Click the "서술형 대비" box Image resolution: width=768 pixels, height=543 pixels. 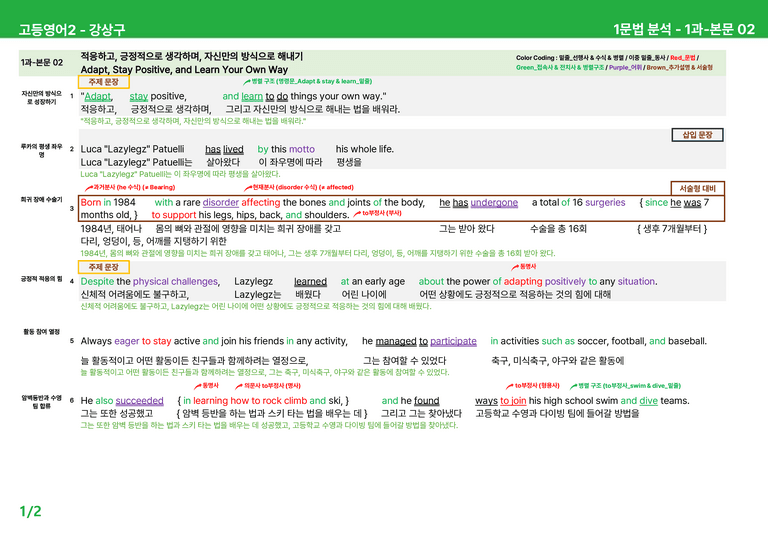[x=697, y=188]
